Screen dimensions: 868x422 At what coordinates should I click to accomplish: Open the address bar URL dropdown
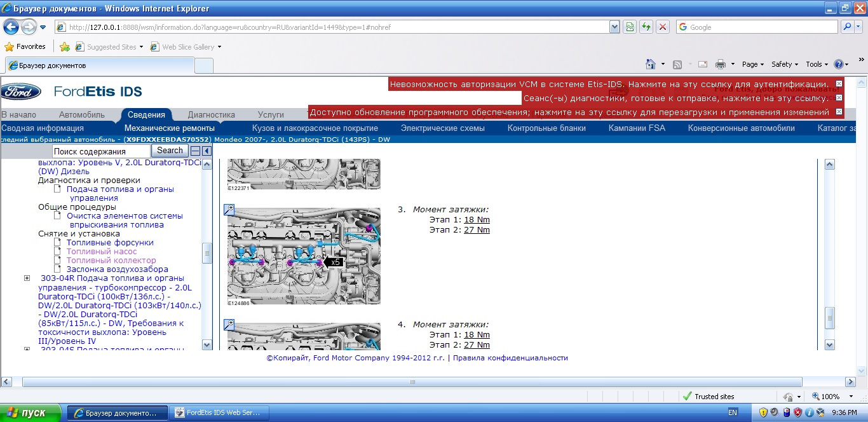coord(614,27)
